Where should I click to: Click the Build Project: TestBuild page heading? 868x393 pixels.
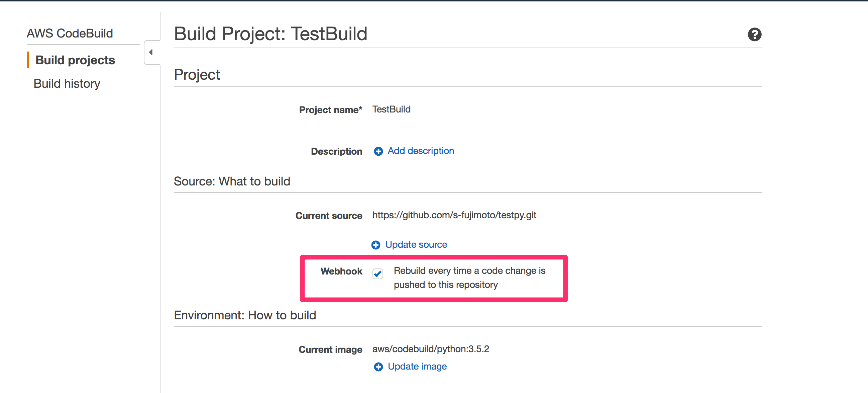270,34
